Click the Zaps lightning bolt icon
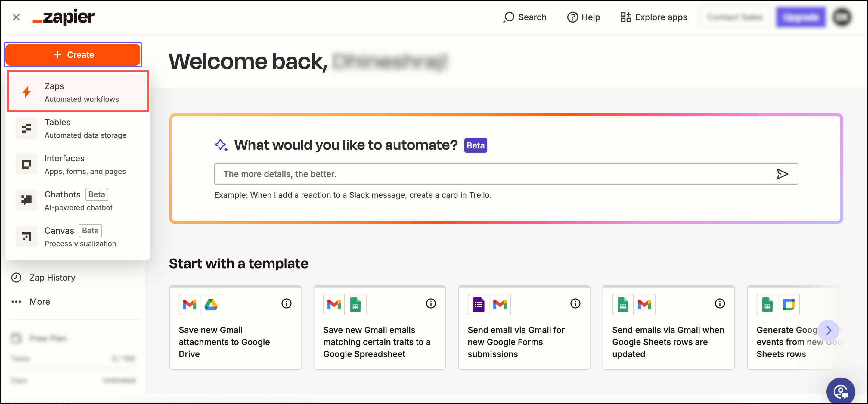This screenshot has width=868, height=404. (x=26, y=92)
